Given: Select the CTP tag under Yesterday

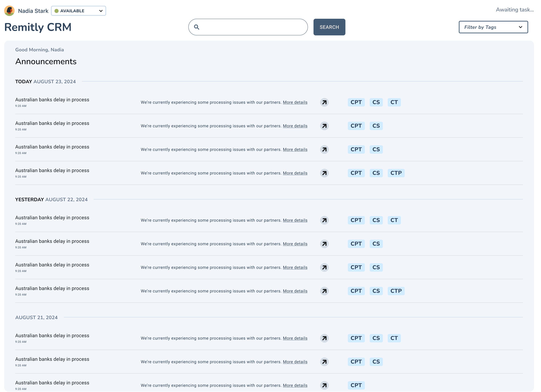Looking at the screenshot, I should pyautogui.click(x=396, y=291).
